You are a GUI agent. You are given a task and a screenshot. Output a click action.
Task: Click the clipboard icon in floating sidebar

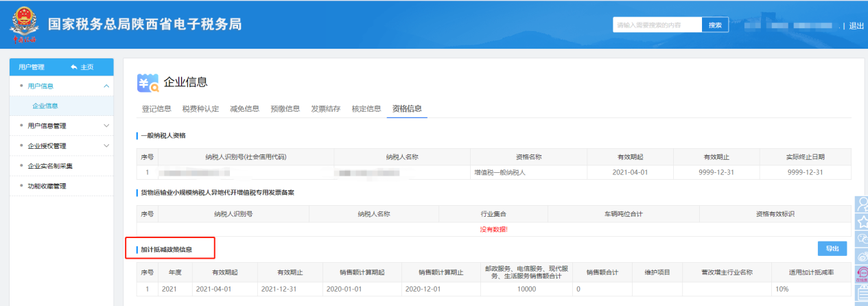coord(861,295)
